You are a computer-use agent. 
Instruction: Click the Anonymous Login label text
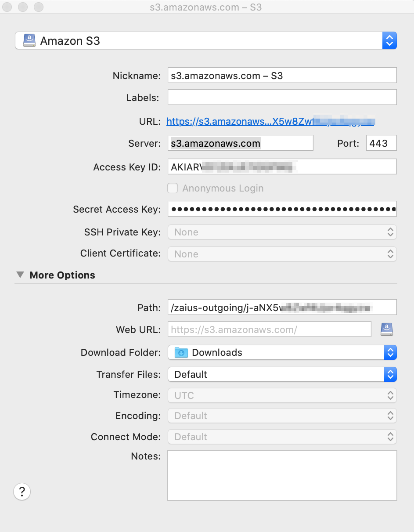point(223,188)
